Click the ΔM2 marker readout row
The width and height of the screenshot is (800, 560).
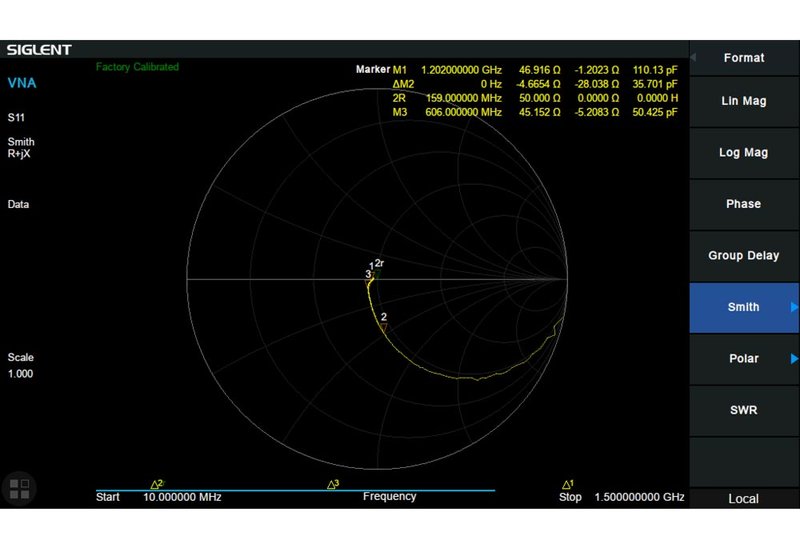[x=535, y=84]
